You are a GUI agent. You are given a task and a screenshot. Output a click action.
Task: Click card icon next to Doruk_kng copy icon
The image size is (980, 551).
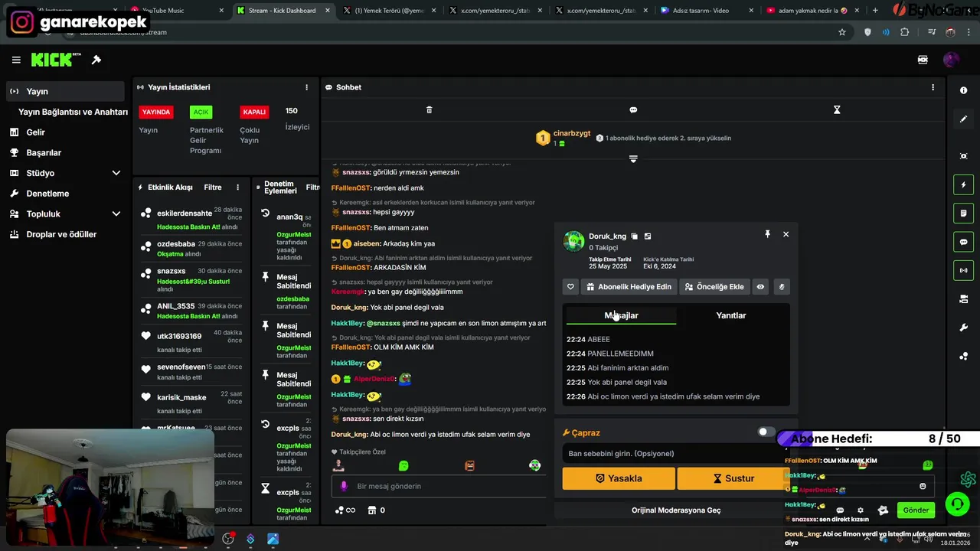(x=648, y=236)
